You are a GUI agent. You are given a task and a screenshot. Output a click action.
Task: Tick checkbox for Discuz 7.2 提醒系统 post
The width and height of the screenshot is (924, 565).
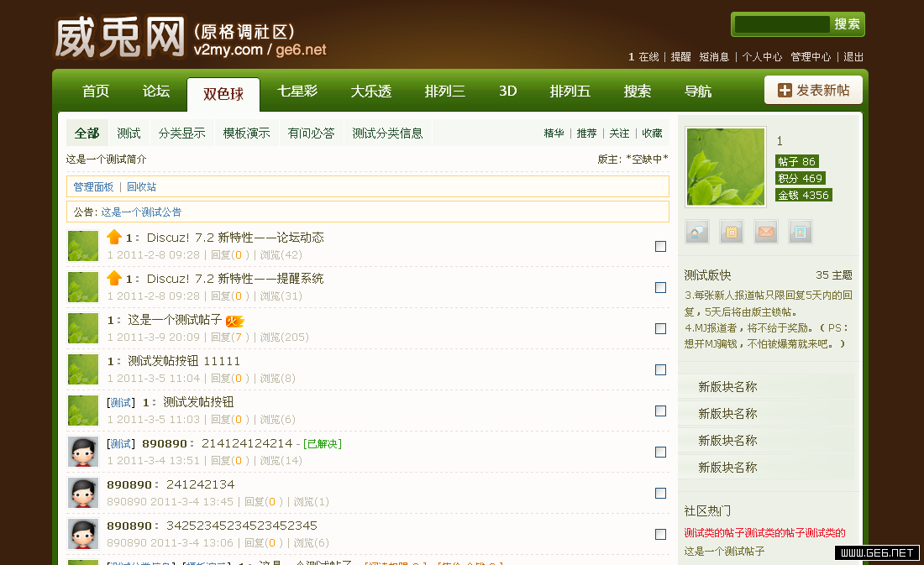coord(660,287)
